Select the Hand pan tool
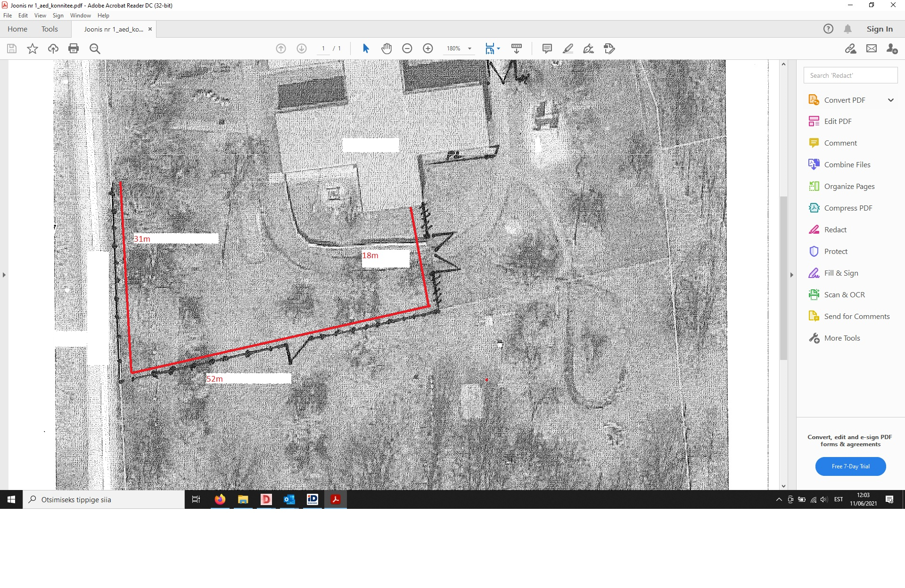Screen dimensions: 905x588 387,49
